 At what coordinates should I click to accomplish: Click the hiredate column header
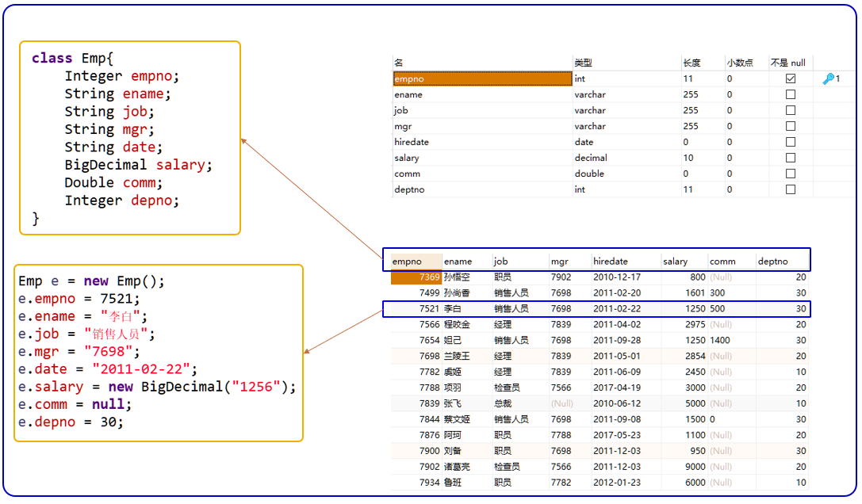pyautogui.click(x=610, y=262)
